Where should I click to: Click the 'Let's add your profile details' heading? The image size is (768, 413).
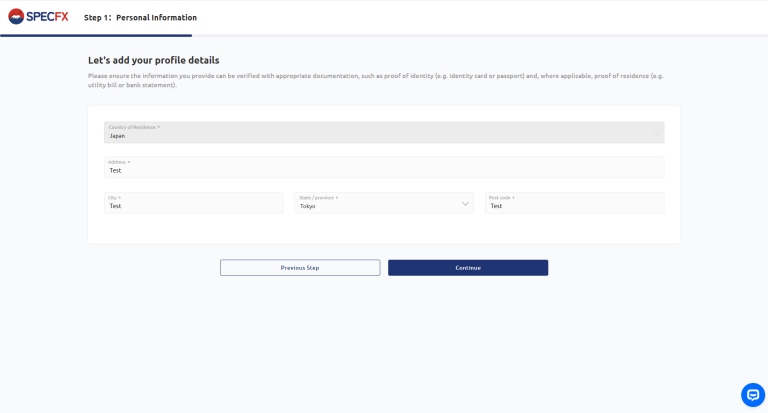point(153,60)
